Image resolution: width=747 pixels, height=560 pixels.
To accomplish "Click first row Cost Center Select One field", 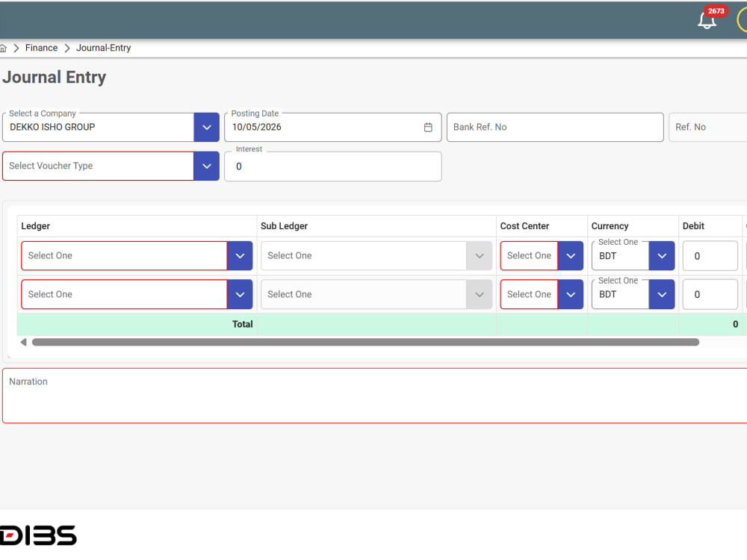I will click(530, 255).
